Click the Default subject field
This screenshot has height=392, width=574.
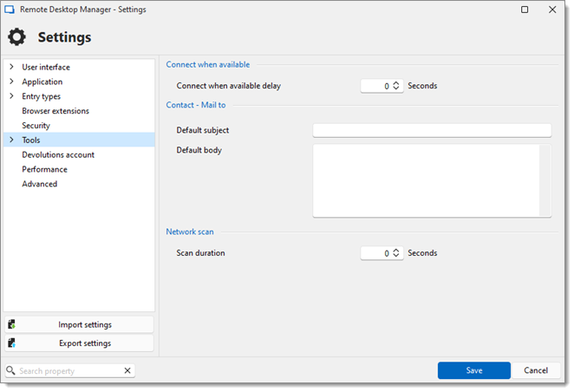[x=432, y=130]
